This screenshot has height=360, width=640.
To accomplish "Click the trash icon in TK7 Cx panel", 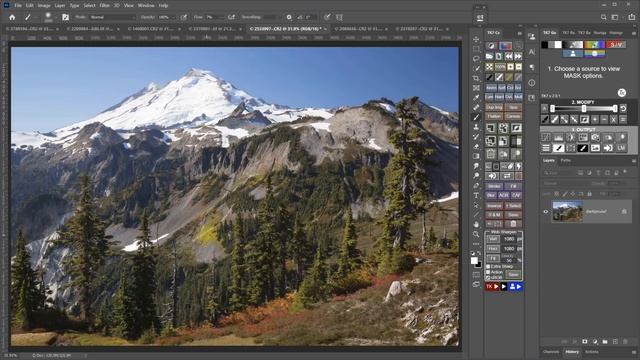I will coord(513,224).
